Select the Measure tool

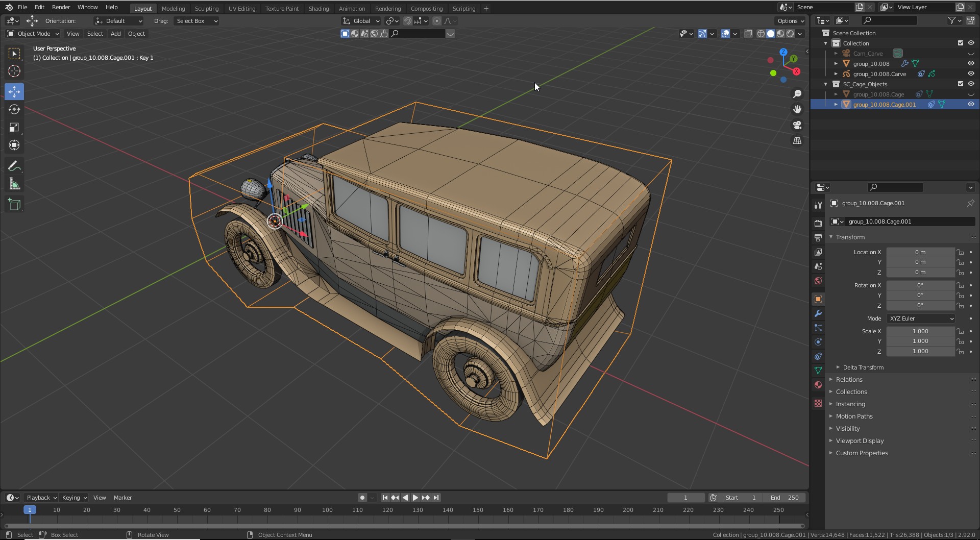[14, 184]
